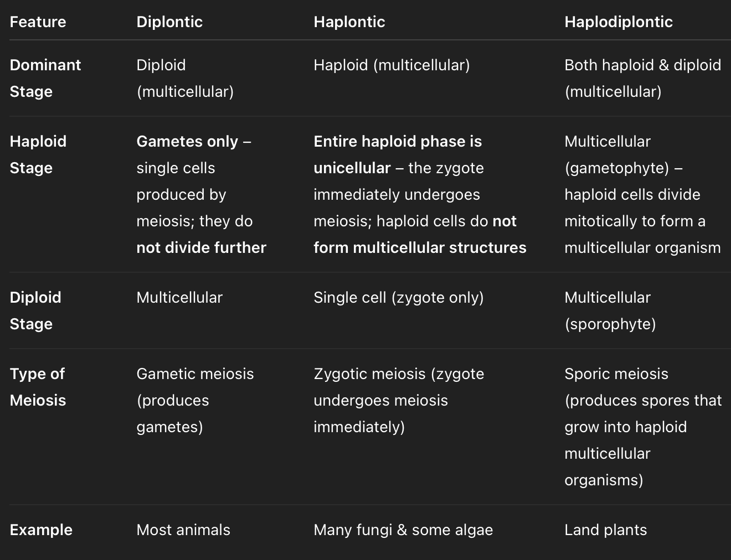Select the Example row label
This screenshot has width=731, height=560.
[x=41, y=530]
